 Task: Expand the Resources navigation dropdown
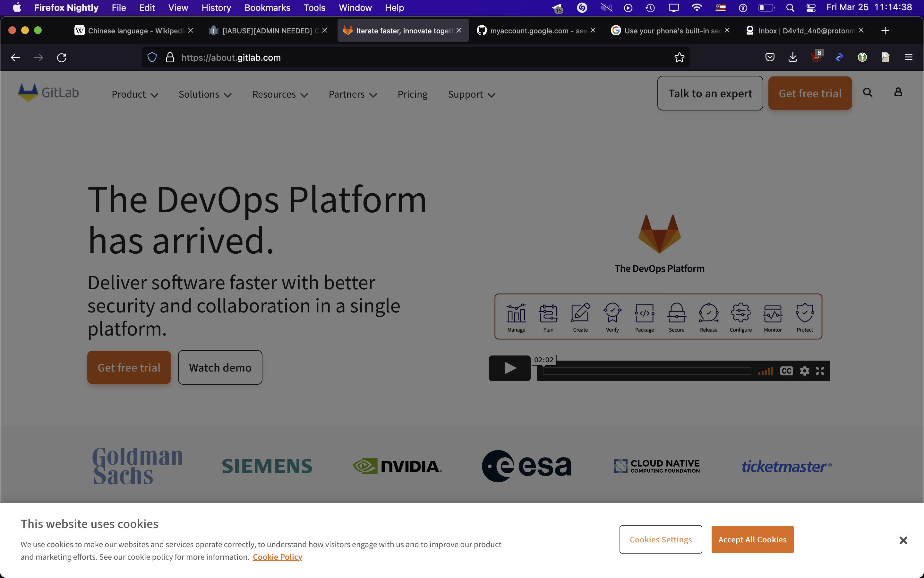280,94
